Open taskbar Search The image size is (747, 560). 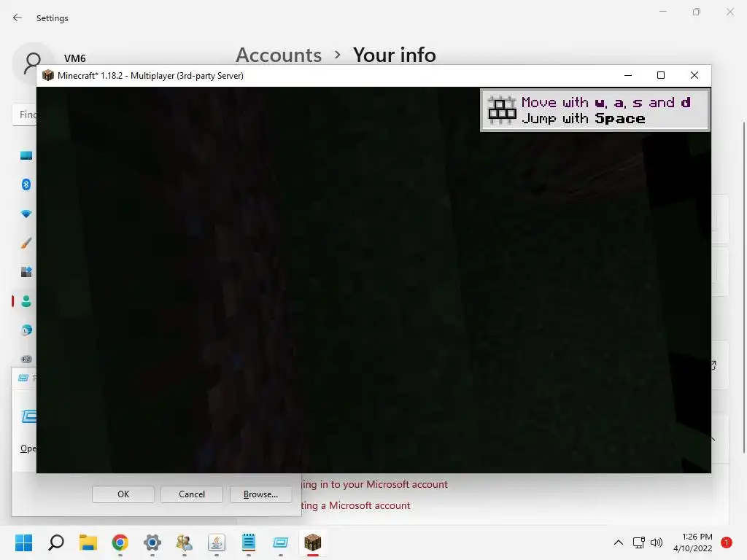click(x=56, y=542)
